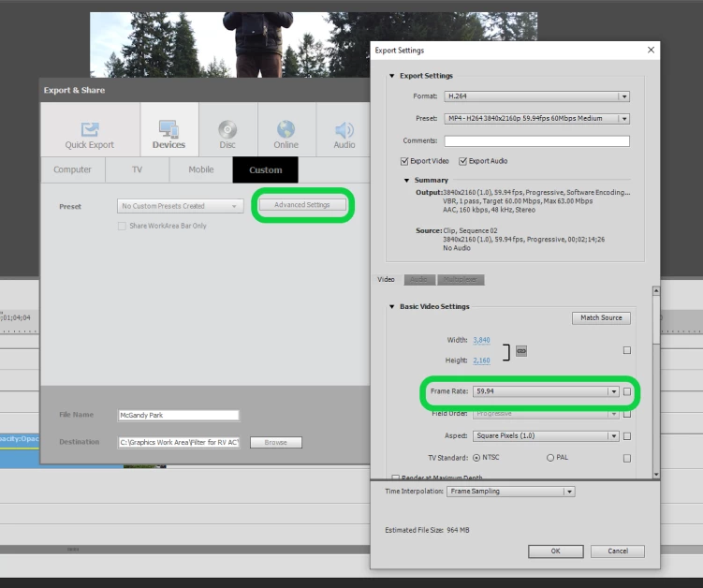
Task: Click the Destination path field
Action: click(x=179, y=442)
